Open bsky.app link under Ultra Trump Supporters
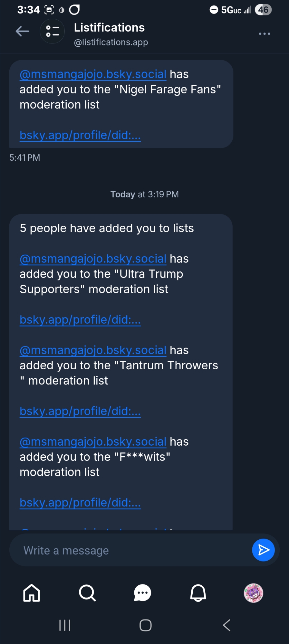 (x=80, y=320)
